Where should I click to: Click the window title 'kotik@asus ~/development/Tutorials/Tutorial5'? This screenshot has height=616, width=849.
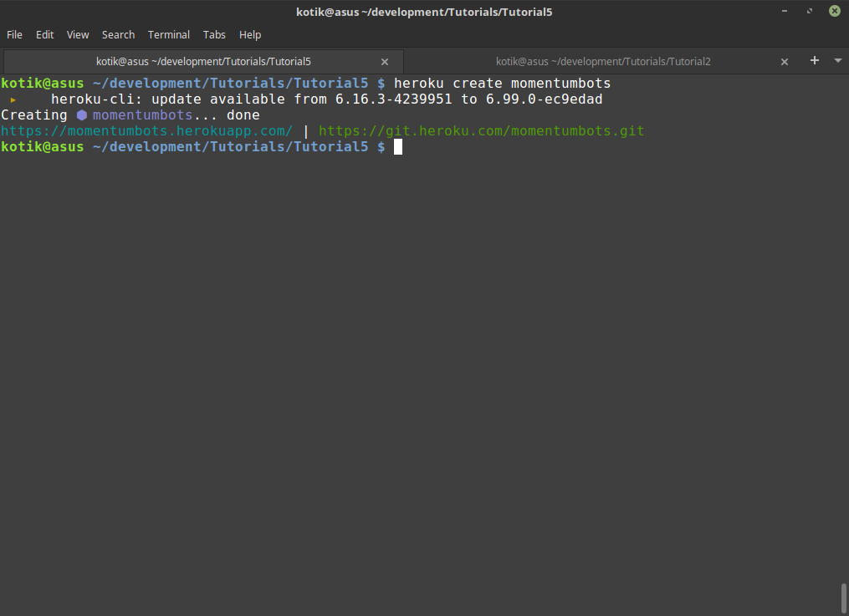pyautogui.click(x=424, y=12)
